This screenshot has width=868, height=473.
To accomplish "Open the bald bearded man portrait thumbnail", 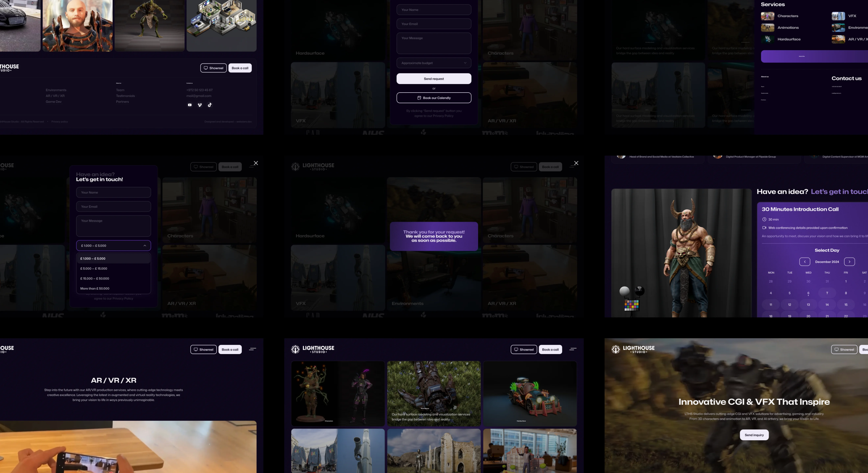I will (77, 26).
